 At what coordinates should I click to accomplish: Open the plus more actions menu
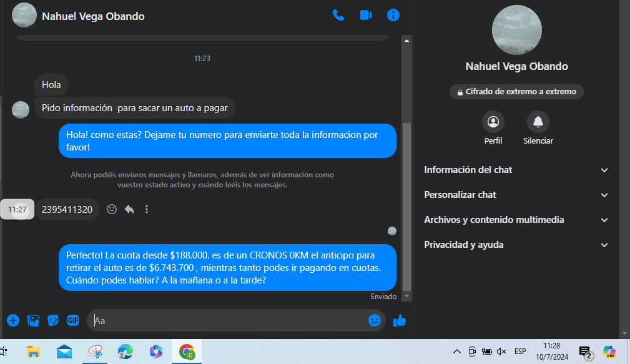pyautogui.click(x=13, y=320)
